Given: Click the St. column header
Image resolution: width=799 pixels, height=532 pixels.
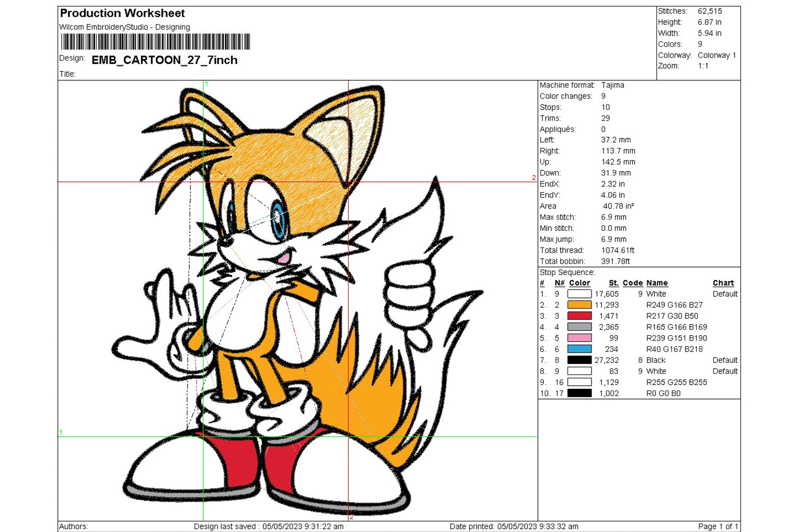Looking at the screenshot, I should pyautogui.click(x=613, y=283).
